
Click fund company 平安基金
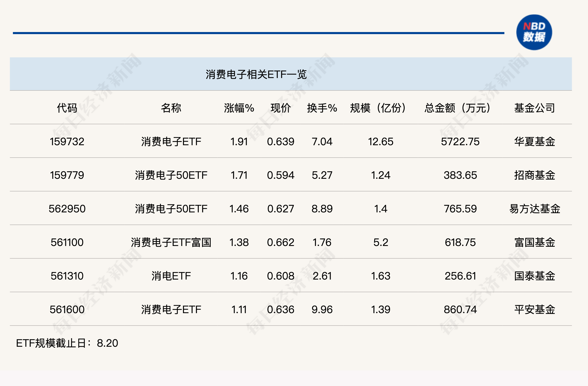coord(535,310)
